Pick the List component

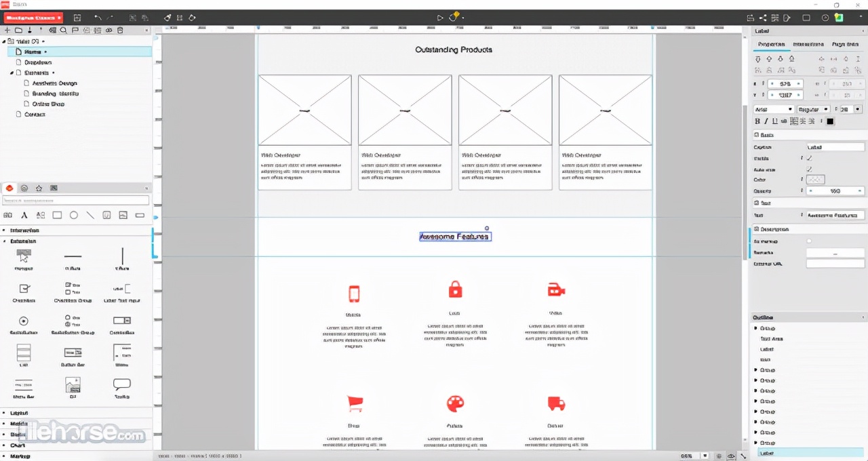[24, 355]
